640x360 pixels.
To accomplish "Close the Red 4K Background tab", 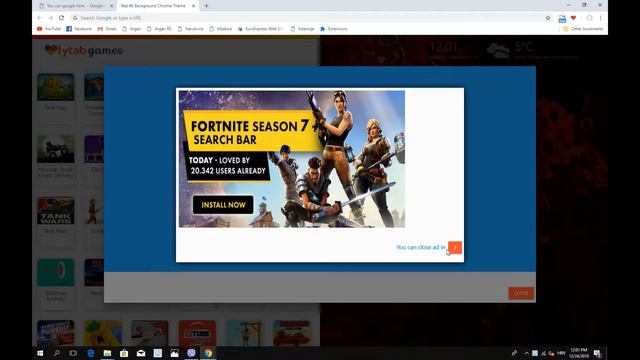I will click(193, 6).
